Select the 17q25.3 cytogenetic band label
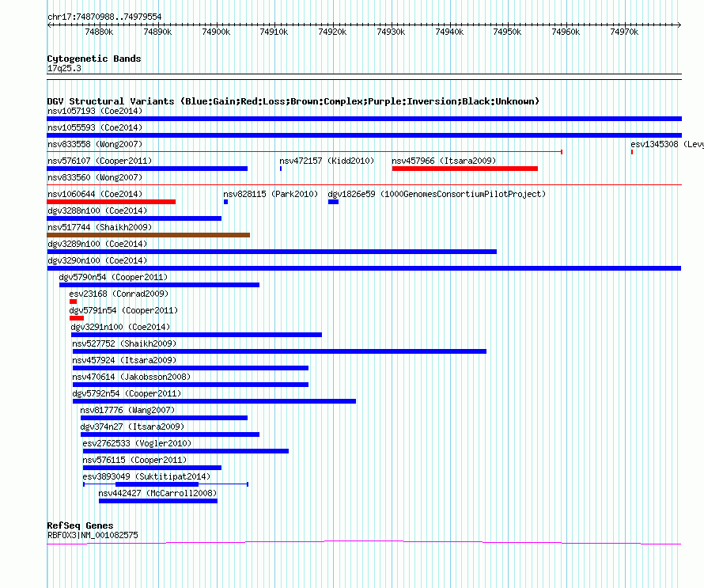The height and width of the screenshot is (588, 704). [64, 68]
